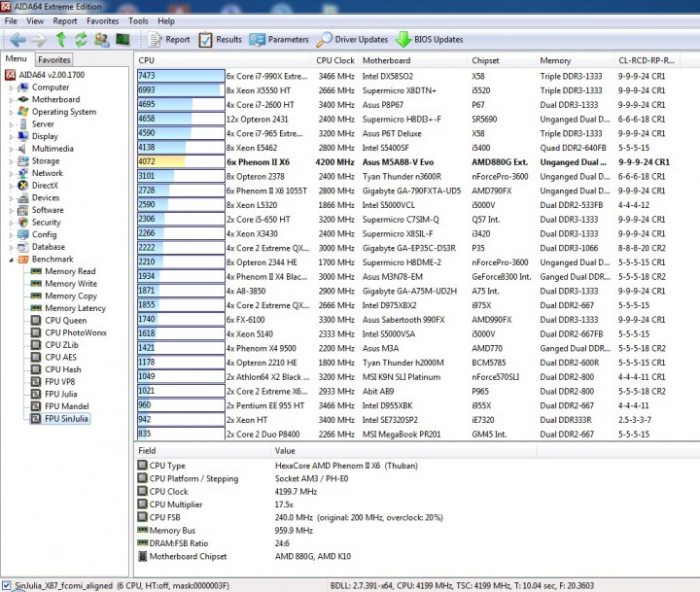Switch to the Menu tab

pyautogui.click(x=17, y=59)
